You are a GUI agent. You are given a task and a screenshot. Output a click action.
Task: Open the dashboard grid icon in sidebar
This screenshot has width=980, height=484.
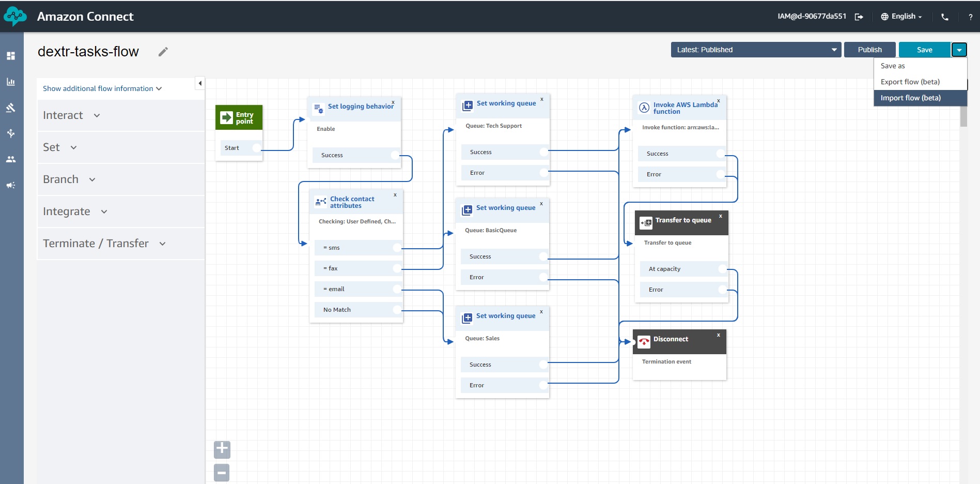(10, 56)
